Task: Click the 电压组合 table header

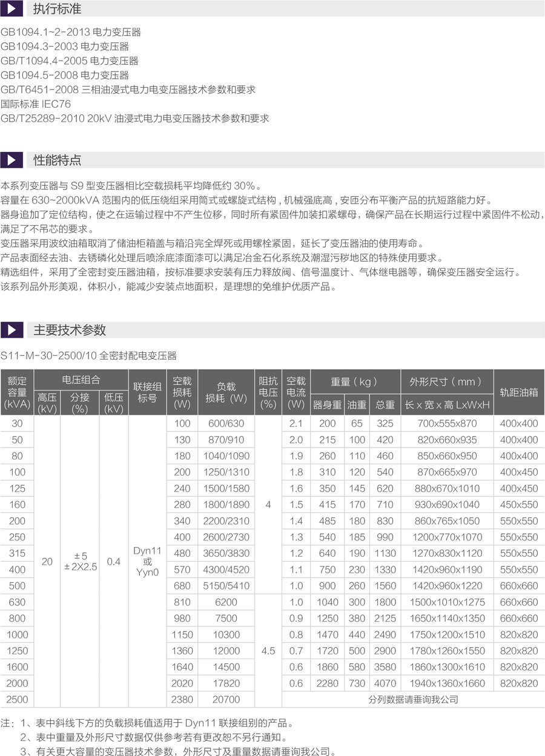Action: point(81,380)
